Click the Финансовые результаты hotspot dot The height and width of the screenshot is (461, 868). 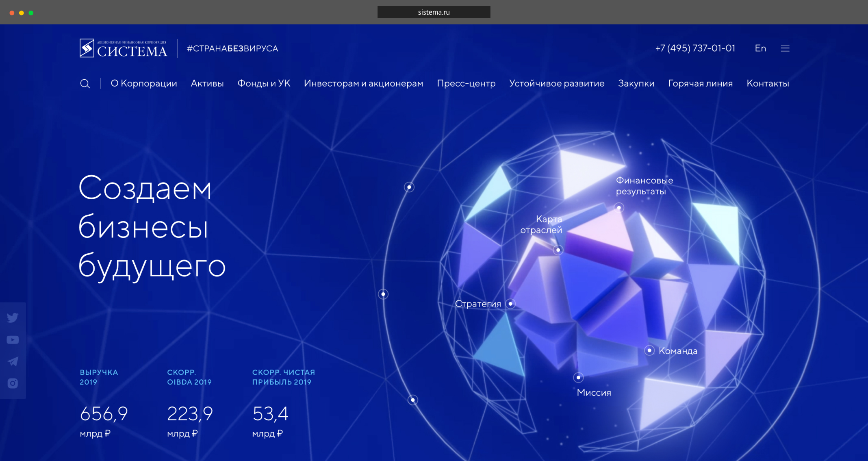point(619,208)
